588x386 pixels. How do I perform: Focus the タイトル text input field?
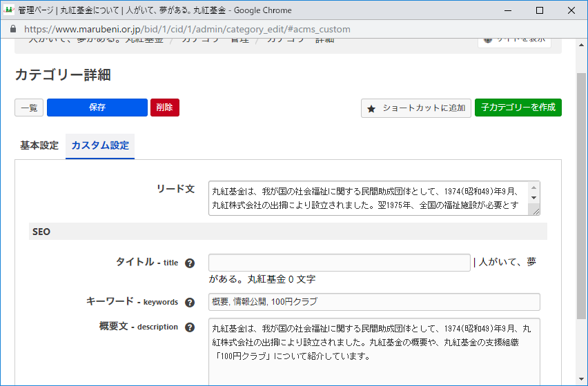[339, 263]
